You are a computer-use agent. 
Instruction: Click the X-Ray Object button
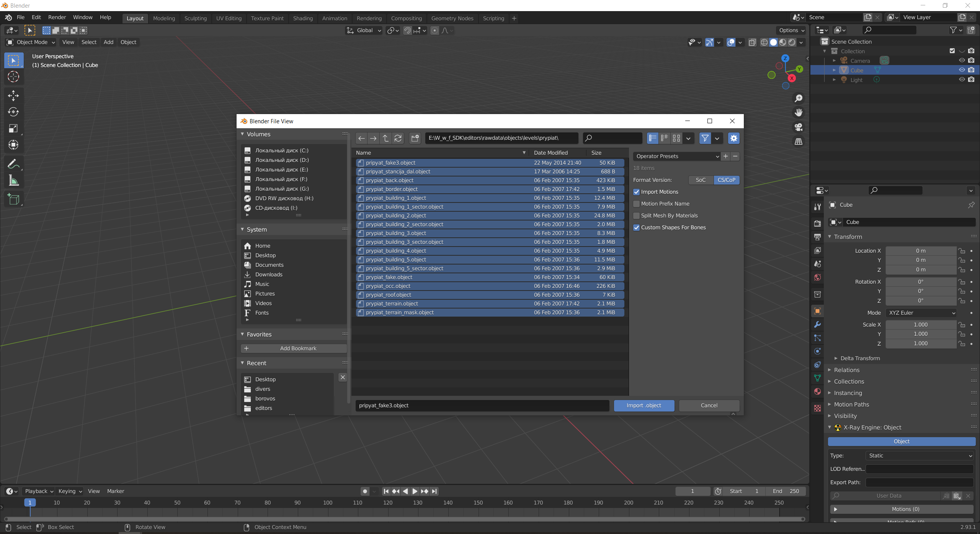click(902, 442)
